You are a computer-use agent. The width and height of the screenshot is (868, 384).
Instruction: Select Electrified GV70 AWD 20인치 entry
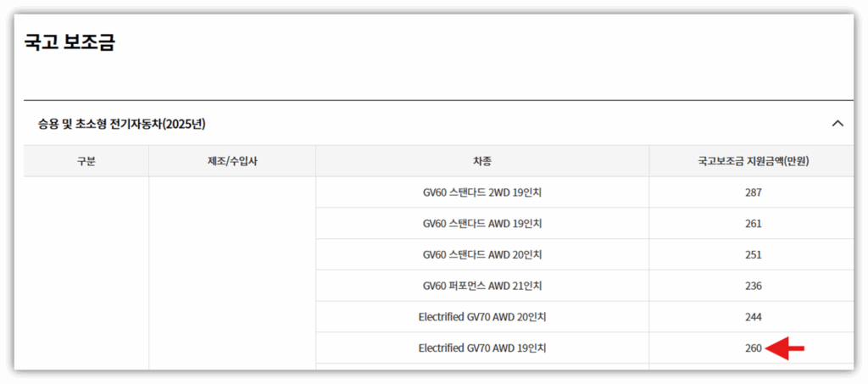(x=482, y=317)
